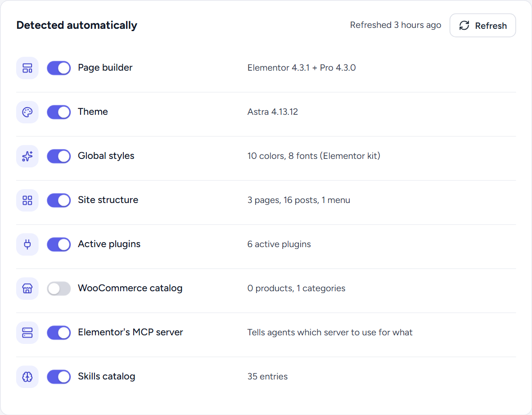Click '3 pages, 16 posts, 1 menu'

[x=298, y=200]
